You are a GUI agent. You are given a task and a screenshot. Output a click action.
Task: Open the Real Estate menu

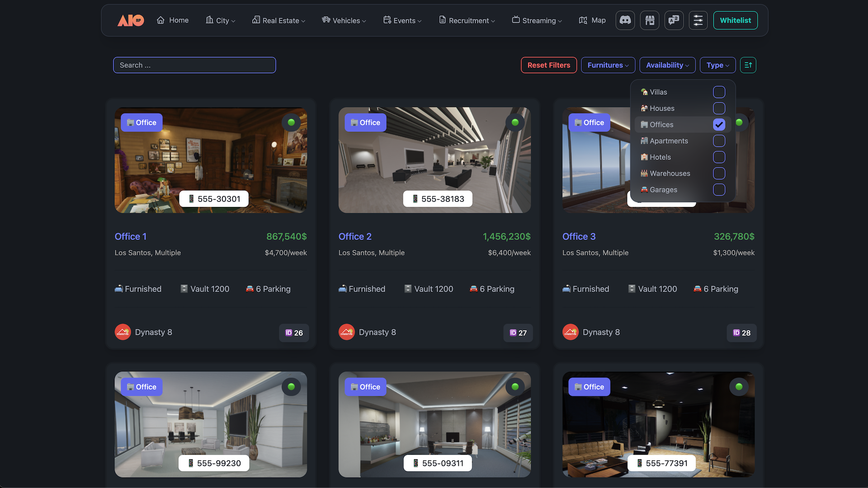click(x=279, y=21)
